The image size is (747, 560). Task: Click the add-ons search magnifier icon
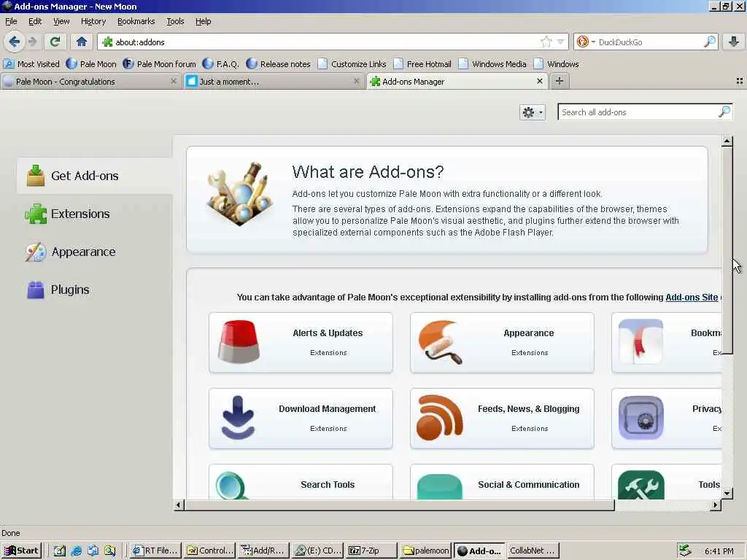point(724,112)
